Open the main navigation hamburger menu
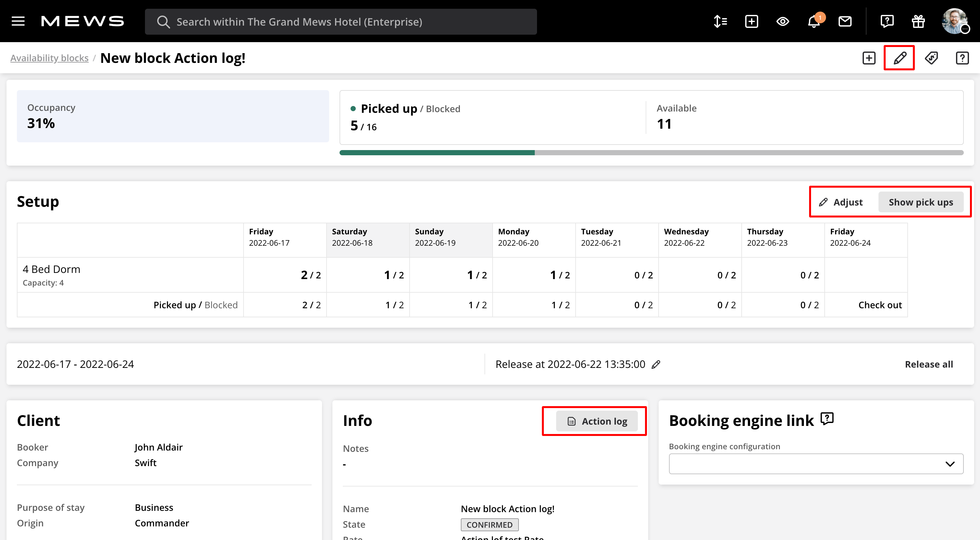 (x=18, y=21)
